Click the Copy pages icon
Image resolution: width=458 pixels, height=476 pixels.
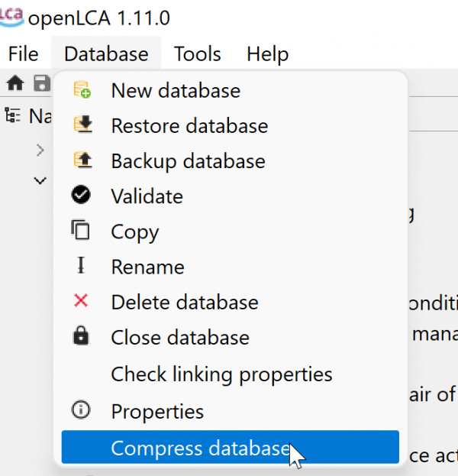tap(80, 230)
